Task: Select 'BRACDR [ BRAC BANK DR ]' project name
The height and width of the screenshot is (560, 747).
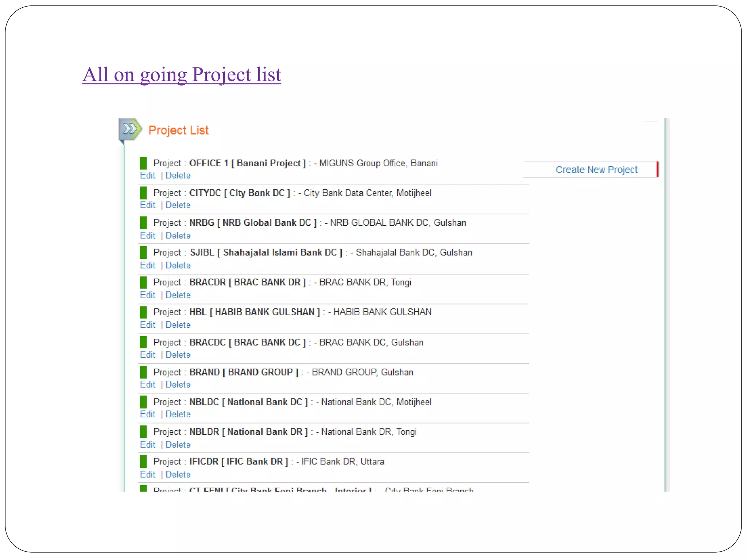Action: (248, 282)
